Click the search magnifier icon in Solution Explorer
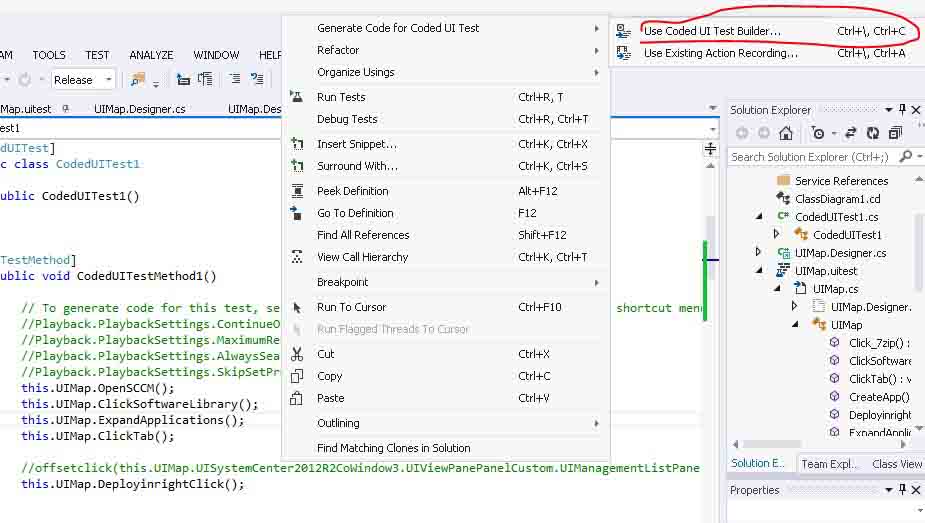The width and height of the screenshot is (925, 523). point(905,157)
